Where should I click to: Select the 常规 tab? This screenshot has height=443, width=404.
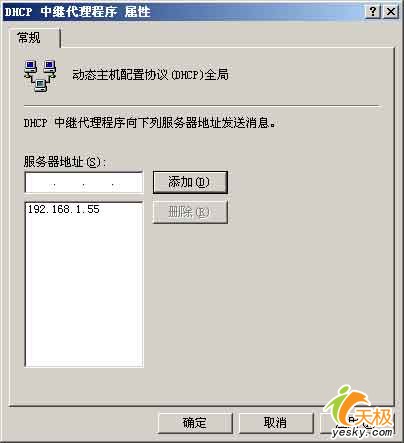click(29, 38)
